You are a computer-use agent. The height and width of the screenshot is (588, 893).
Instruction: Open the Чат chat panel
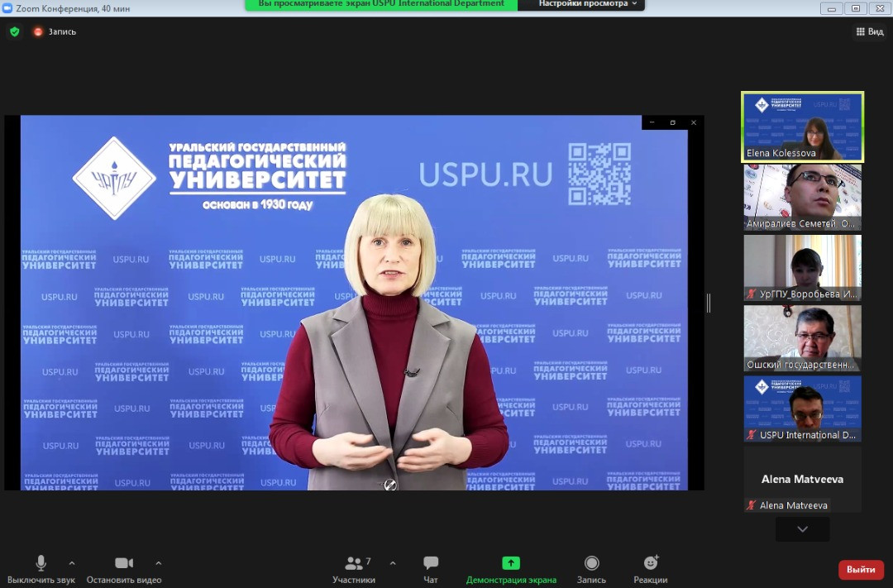pyautogui.click(x=431, y=569)
